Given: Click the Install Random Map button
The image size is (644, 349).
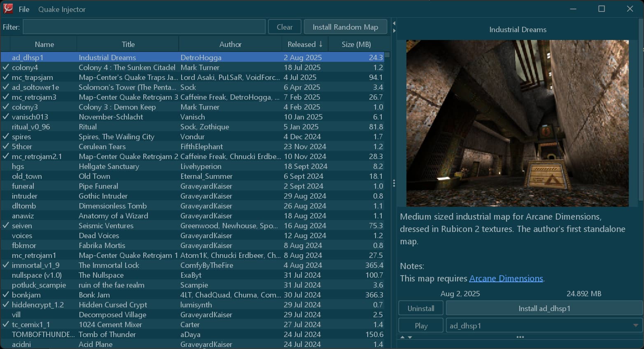Looking at the screenshot, I should tap(345, 27).
